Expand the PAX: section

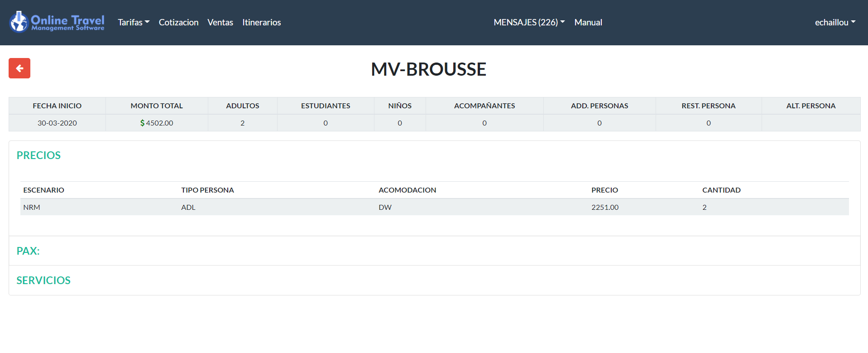[28, 251]
